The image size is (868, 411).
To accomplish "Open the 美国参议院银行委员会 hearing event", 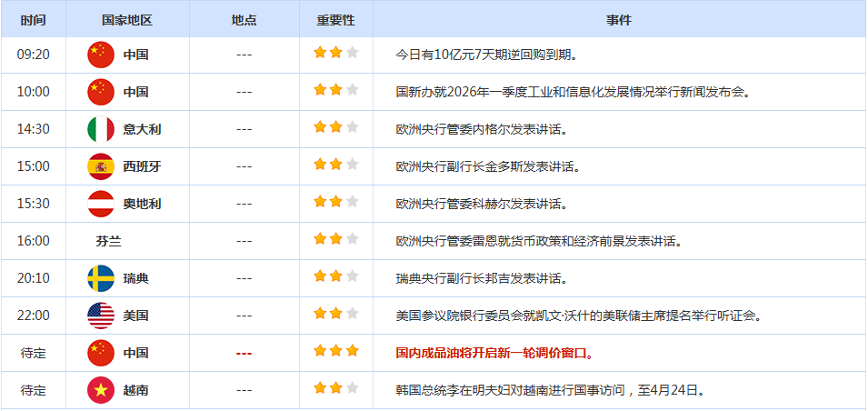I will pos(578,316).
